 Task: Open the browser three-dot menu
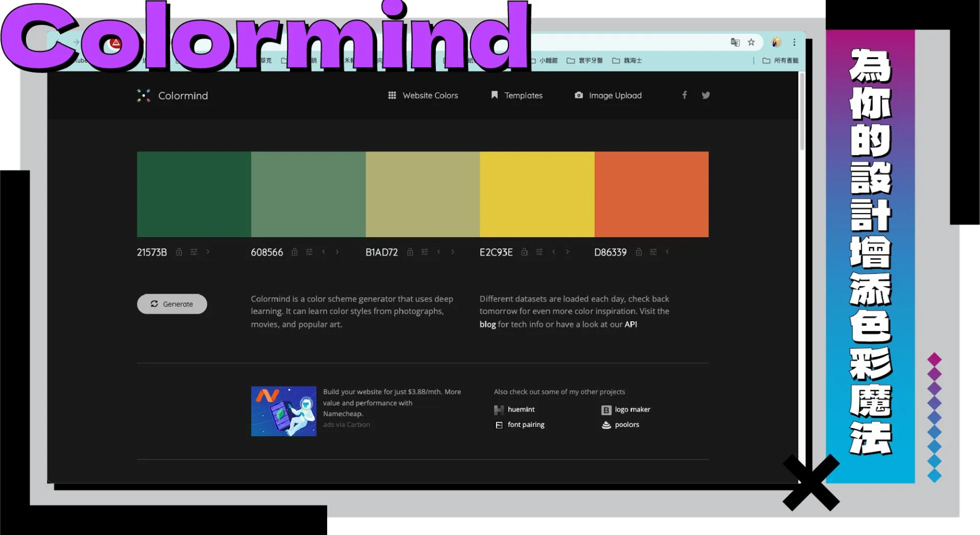794,42
